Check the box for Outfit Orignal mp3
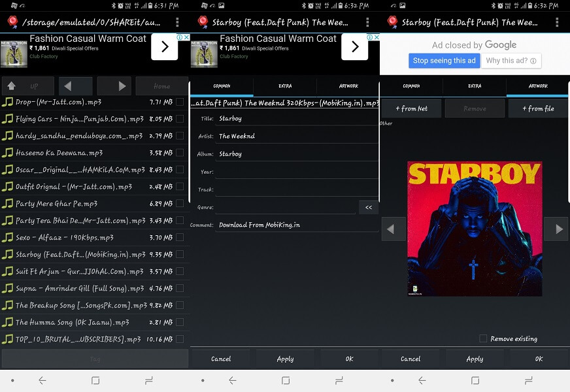This screenshot has height=392, width=570. click(180, 186)
